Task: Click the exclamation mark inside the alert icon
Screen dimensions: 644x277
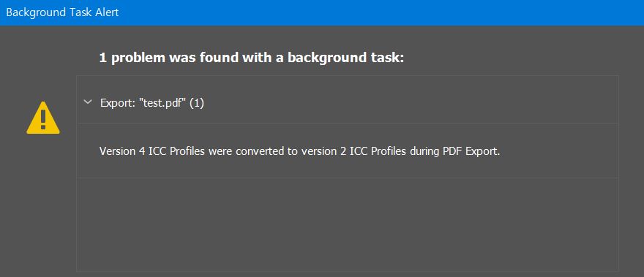Action: (43, 120)
